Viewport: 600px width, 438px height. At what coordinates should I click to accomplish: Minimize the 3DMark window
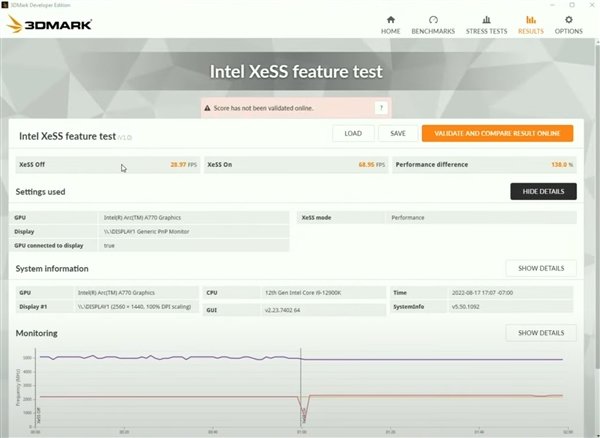pyautogui.click(x=553, y=5)
